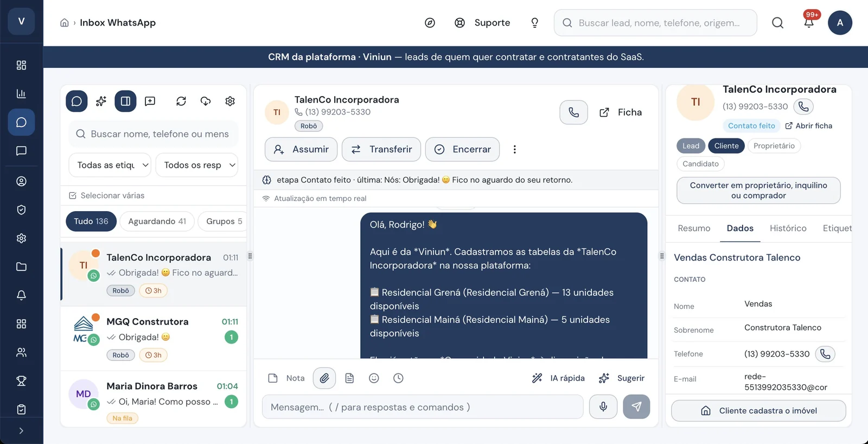Viewport: 868px width, 444px height.
Task: Enable Selecionar várias checkbox
Action: click(x=73, y=195)
